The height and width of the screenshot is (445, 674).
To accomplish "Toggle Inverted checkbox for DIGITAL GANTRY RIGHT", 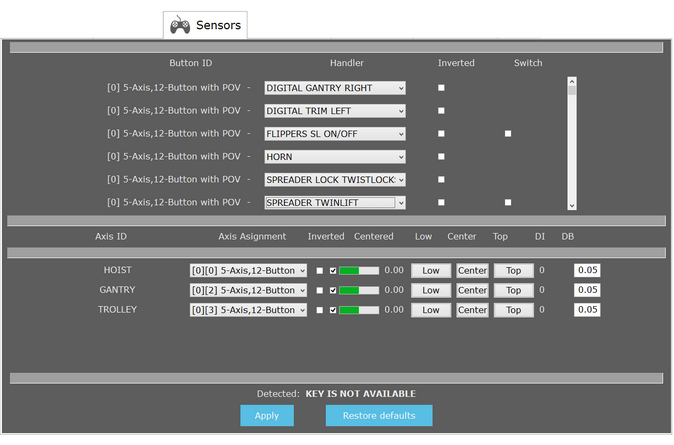I will click(441, 88).
